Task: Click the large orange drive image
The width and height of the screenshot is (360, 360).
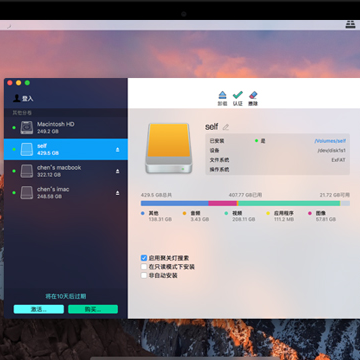Action: [x=169, y=148]
